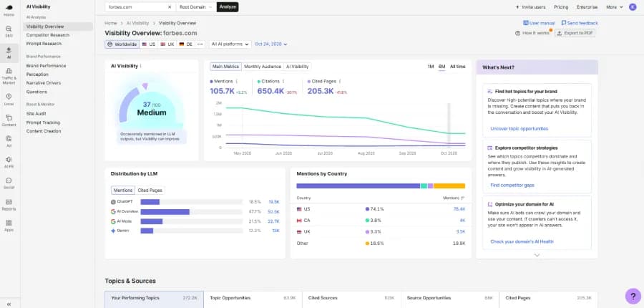644x308 pixels.
Task: Click Check your domain's AI Health link
Action: 522,242
